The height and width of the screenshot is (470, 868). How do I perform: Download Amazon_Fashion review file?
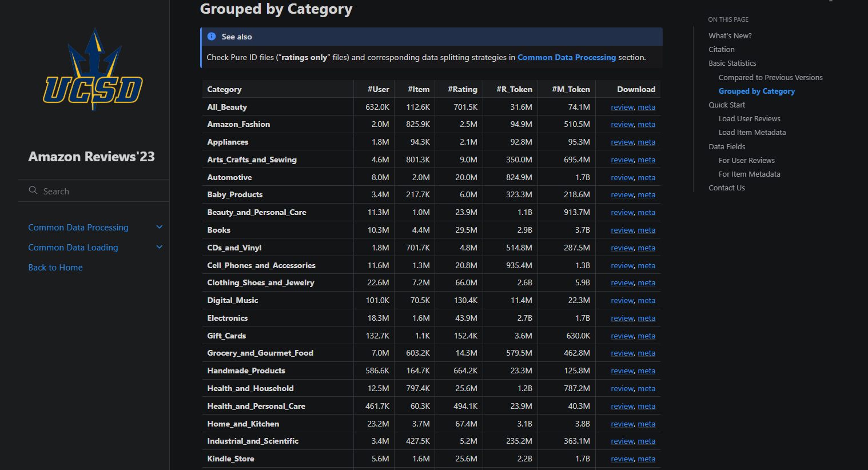622,124
